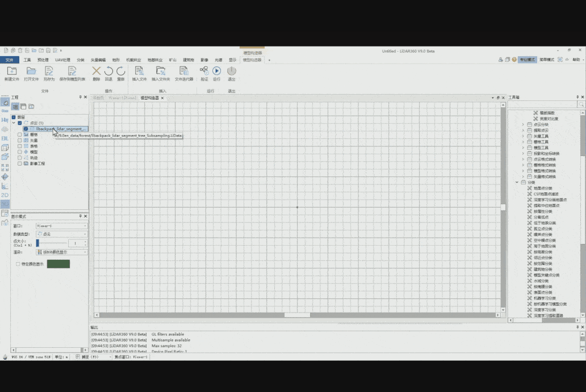This screenshot has width=586, height=392.
Task: Click the 回退 (Undo) arrow icon
Action: (108, 71)
